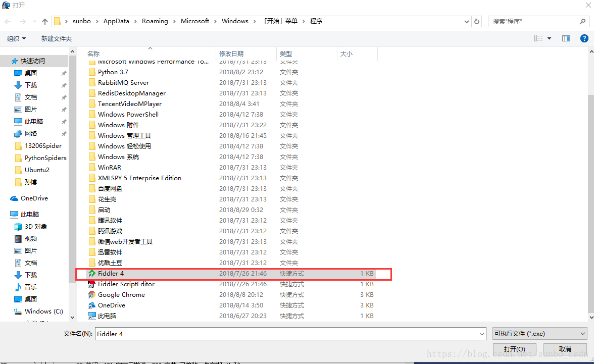Open the WinRAR folder
Screen dimensions: 594x364
tap(110, 168)
